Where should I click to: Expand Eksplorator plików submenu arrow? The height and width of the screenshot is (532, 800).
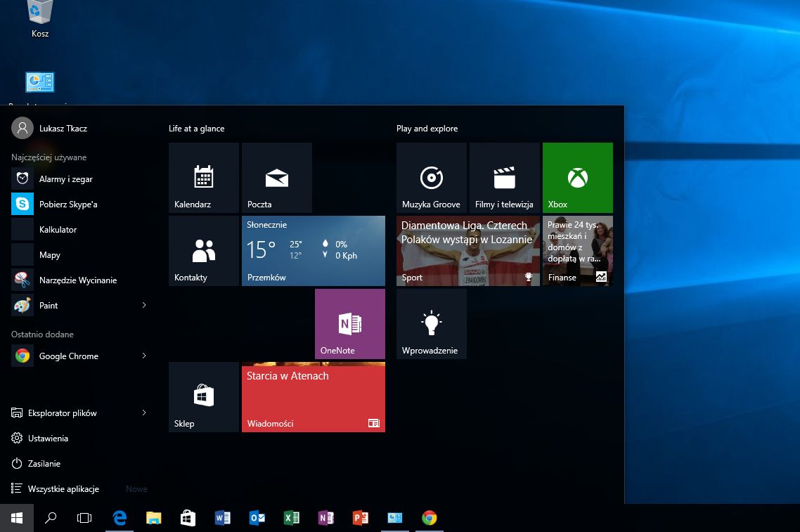[x=144, y=413]
